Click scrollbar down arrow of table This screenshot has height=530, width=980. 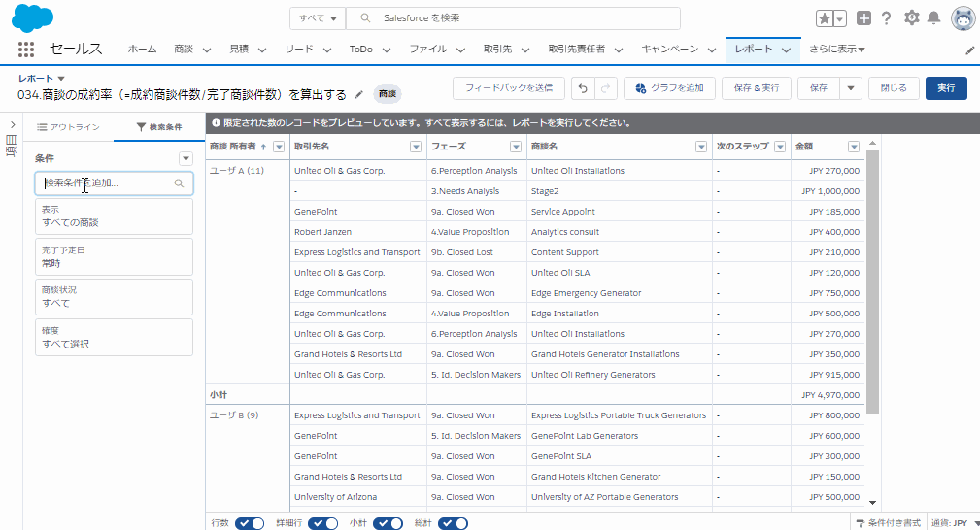[872, 503]
